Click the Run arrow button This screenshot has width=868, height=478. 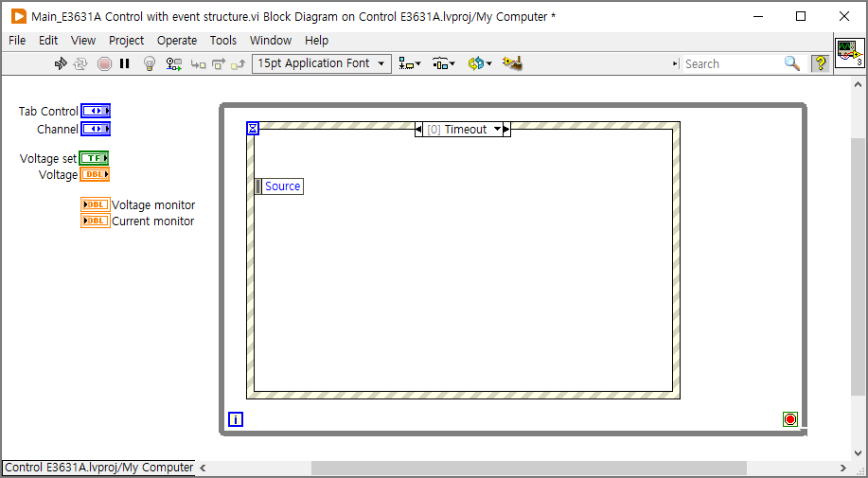[x=61, y=63]
